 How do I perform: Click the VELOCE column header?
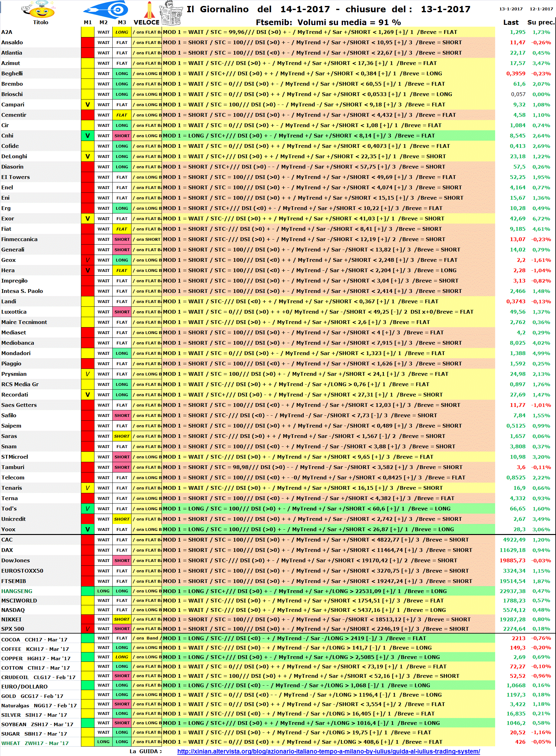tap(147, 22)
